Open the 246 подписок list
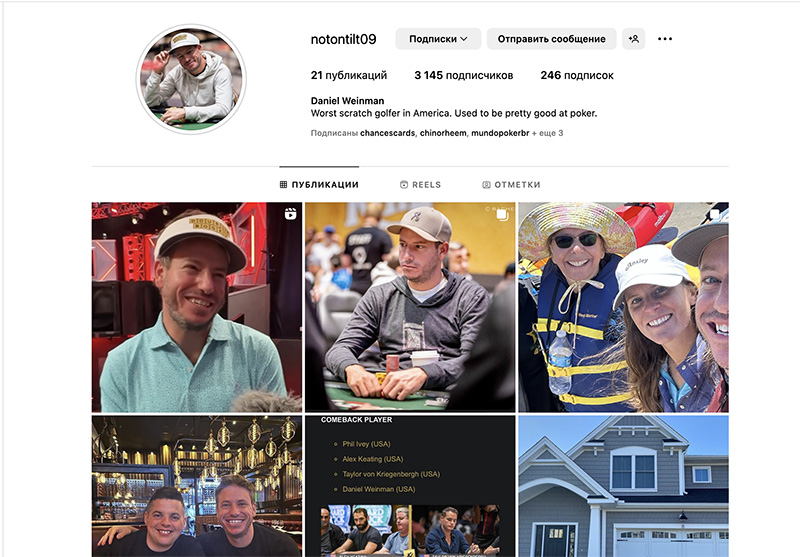The image size is (800, 557). click(x=577, y=75)
